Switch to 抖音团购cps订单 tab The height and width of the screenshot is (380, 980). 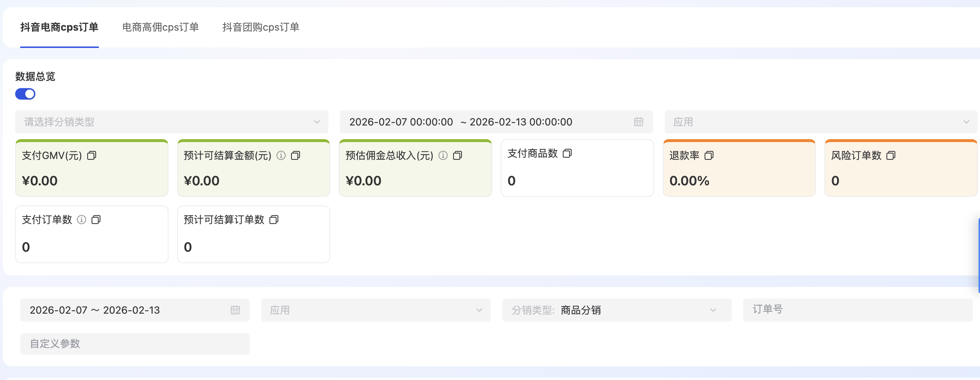pyautogui.click(x=261, y=27)
